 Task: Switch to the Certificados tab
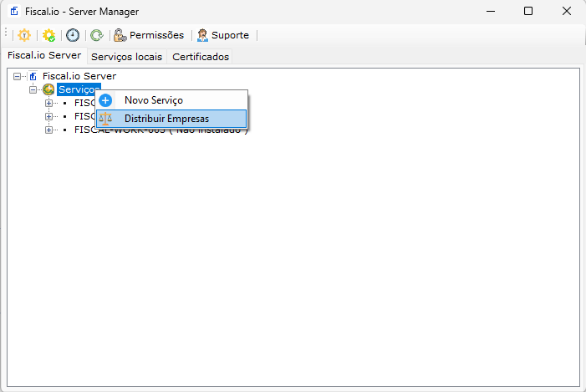click(x=201, y=57)
